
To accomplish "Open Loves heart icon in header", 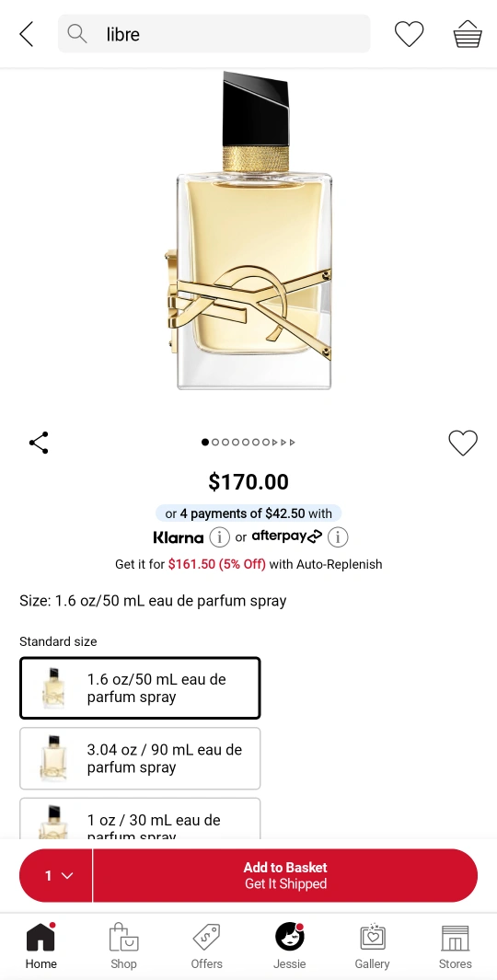I will 410,34.
